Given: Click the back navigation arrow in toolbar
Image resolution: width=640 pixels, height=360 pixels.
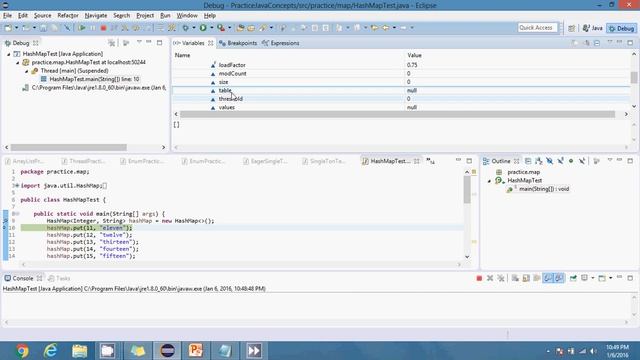Looking at the screenshot, I should [385, 28].
